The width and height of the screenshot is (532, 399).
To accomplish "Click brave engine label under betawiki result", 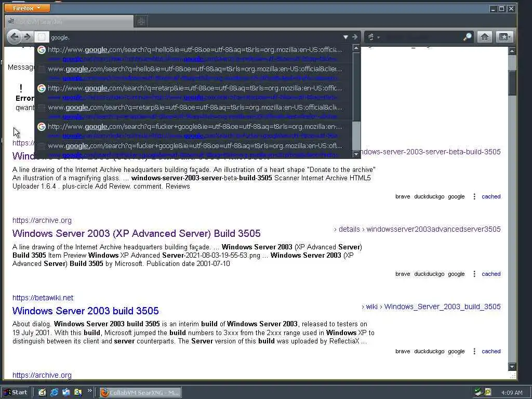I will 403,352.
